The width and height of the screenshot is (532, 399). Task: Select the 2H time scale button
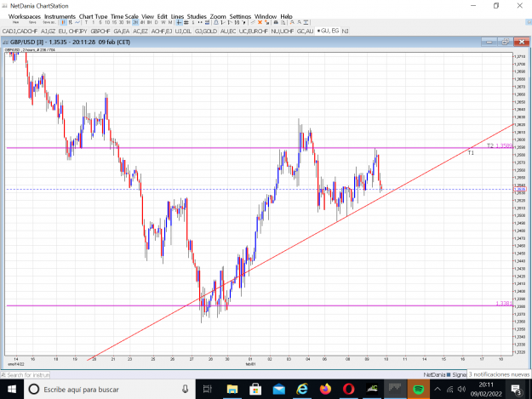coord(135,22)
